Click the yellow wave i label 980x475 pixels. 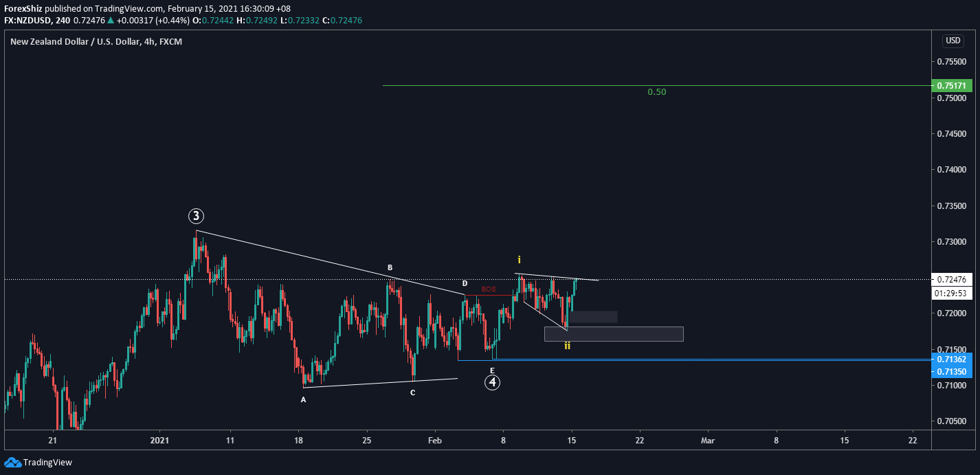pyautogui.click(x=520, y=260)
